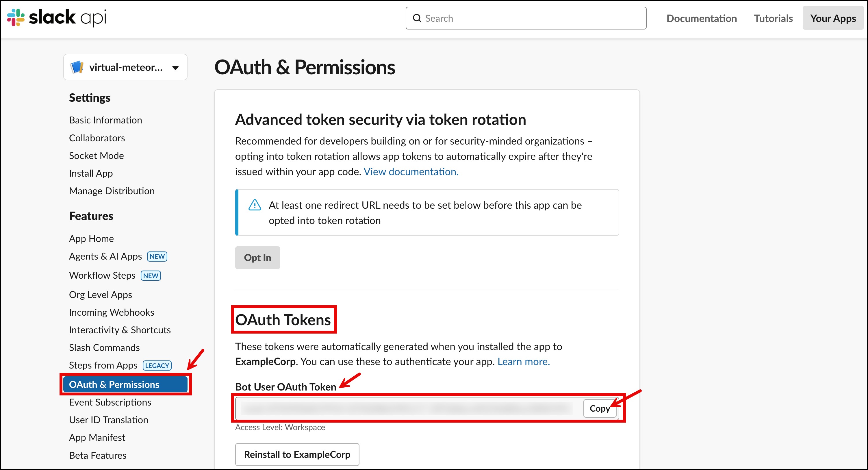Click the NEW badge beside Workflow Steps
The image size is (868, 470).
150,275
